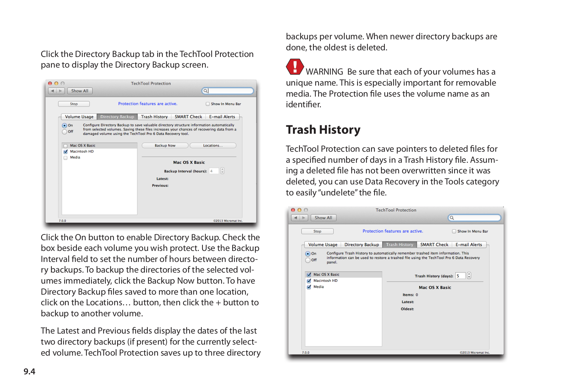Image resolution: width=588 pixels, height=392 pixels.
Task: Click search field in Trash History window
Action: click(x=474, y=218)
